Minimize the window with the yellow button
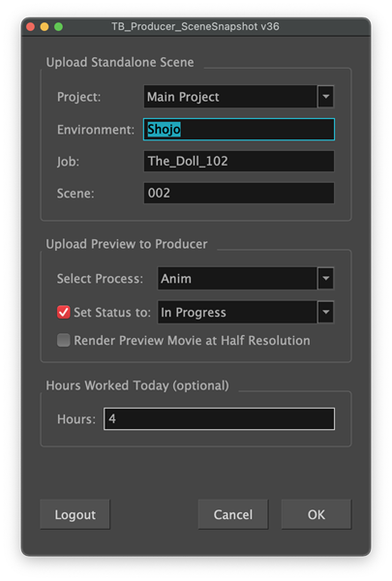Image resolution: width=392 pixels, height=581 pixels. [45, 27]
